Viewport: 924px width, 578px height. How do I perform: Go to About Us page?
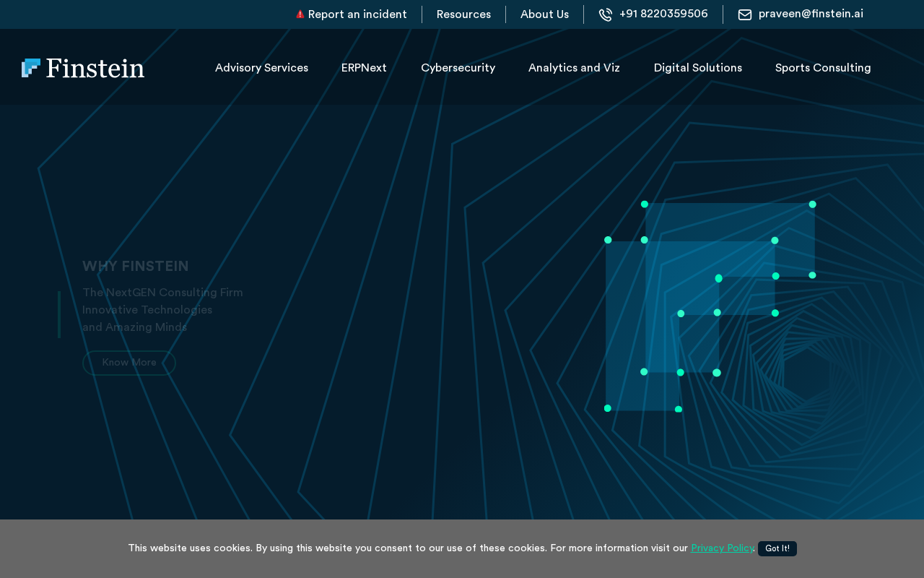[544, 14]
